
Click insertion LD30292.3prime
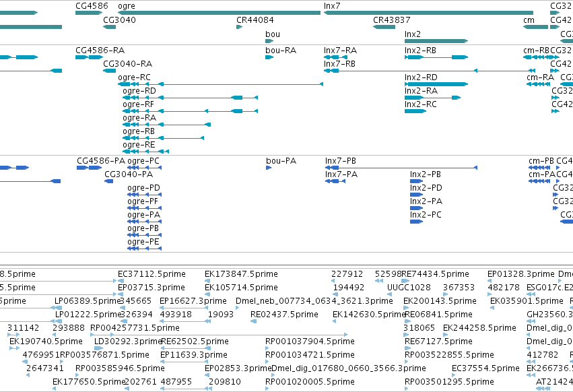pyautogui.click(x=99, y=348)
